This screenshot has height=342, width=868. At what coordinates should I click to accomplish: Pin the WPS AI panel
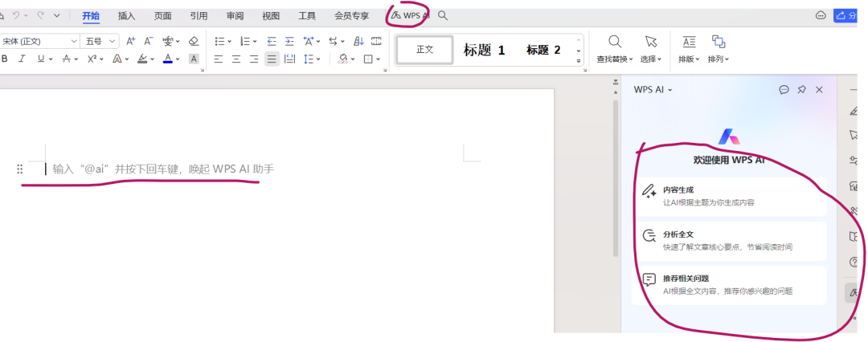[x=801, y=90]
